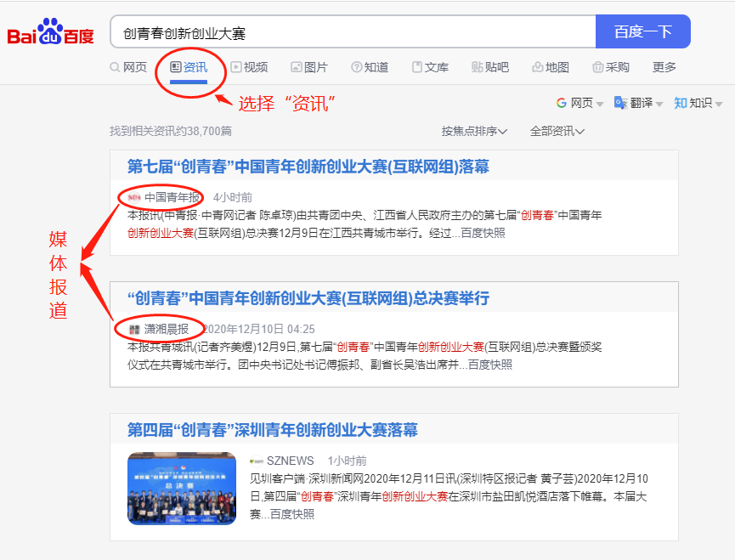This screenshot has width=735, height=560.
Task: Click the 潇湘晨报 source logo icon
Action: pyautogui.click(x=134, y=330)
